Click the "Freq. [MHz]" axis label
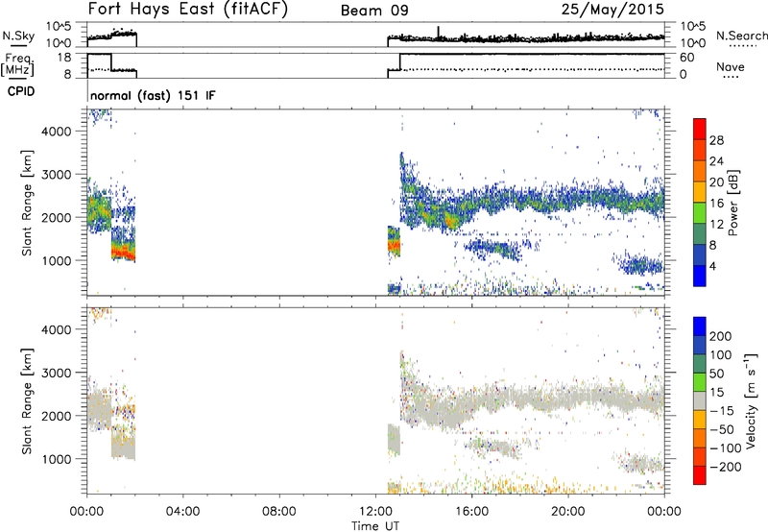 click(x=18, y=65)
